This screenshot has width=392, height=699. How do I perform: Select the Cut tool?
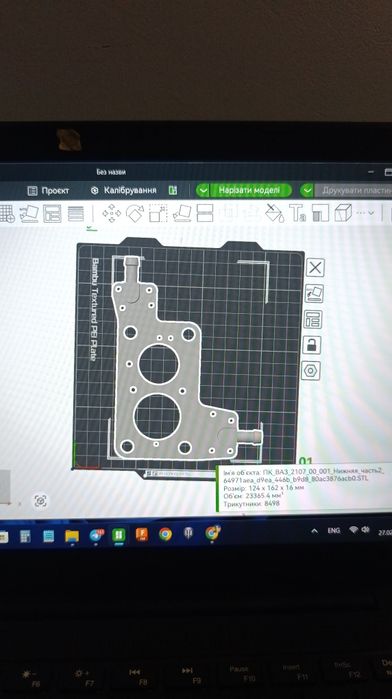click(x=205, y=213)
